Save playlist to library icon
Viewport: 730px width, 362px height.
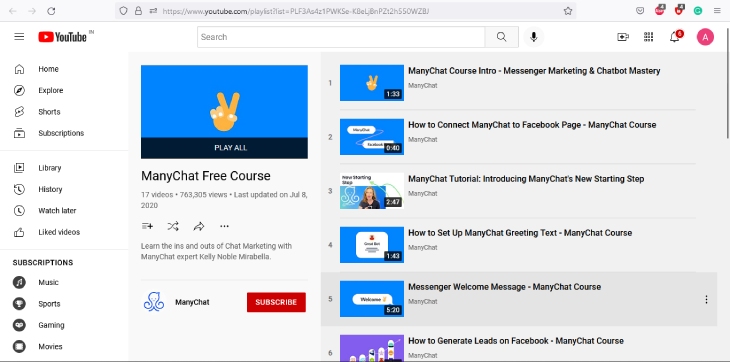click(x=147, y=227)
